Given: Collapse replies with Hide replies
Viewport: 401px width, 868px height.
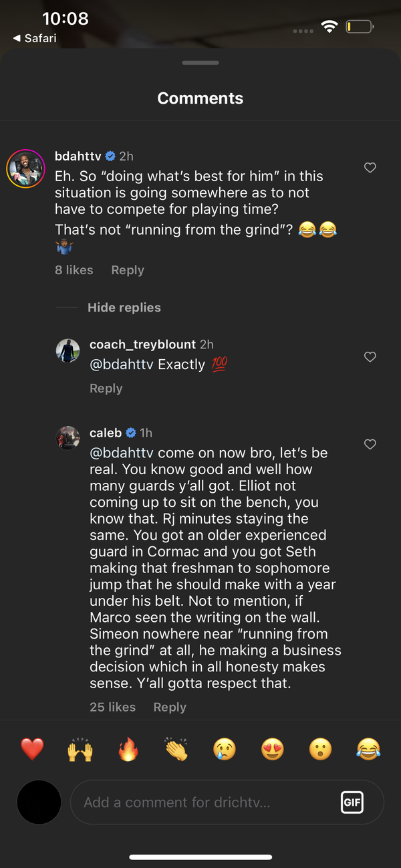Looking at the screenshot, I should pos(124,308).
